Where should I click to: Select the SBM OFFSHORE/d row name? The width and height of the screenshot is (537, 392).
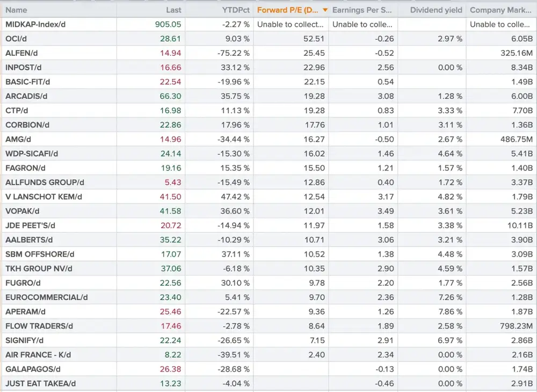(40, 255)
